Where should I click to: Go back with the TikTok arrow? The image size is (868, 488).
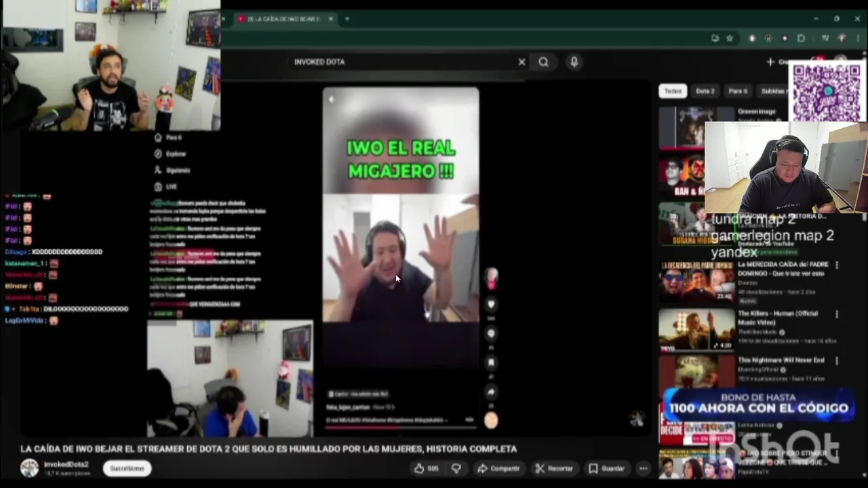[332, 100]
